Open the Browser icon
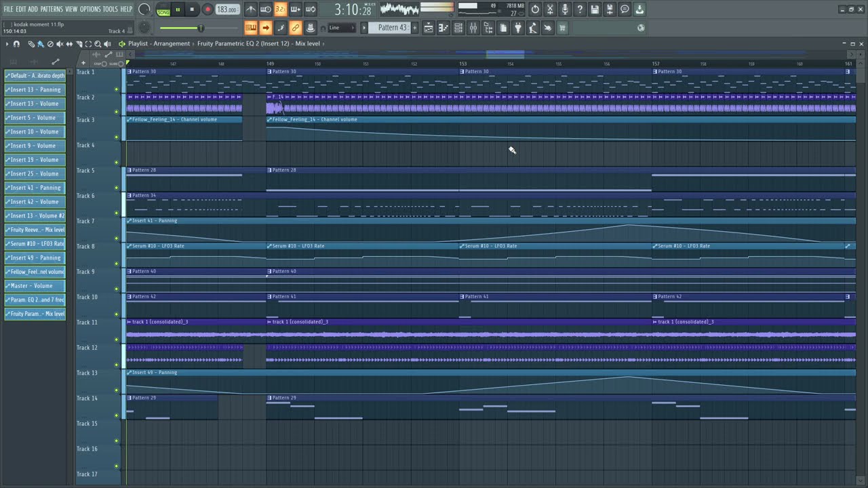Screen dimensions: 868x488 click(x=488, y=28)
